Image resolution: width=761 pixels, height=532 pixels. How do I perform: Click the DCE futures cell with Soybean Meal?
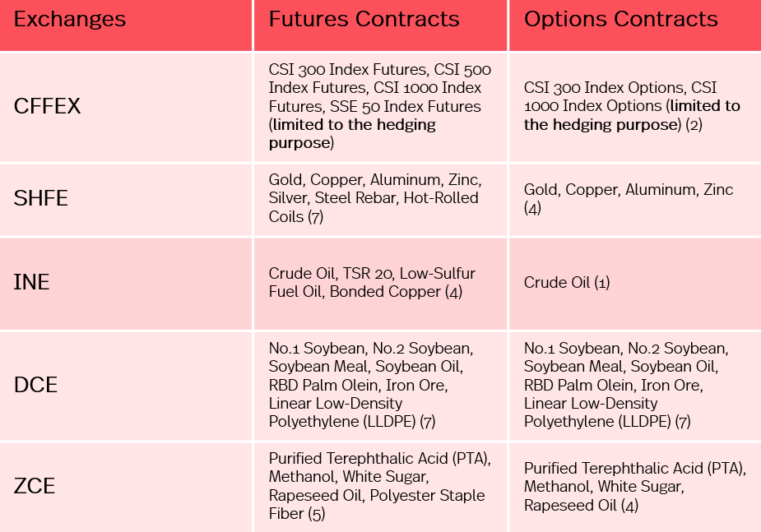[x=370, y=384]
